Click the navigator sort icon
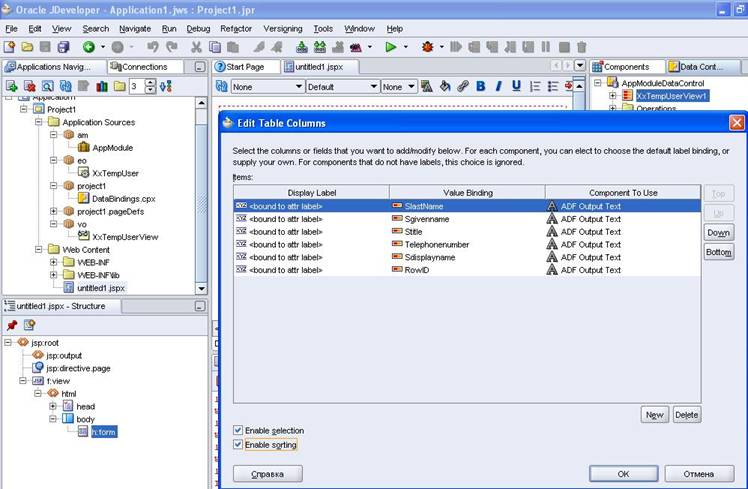 click(x=166, y=86)
